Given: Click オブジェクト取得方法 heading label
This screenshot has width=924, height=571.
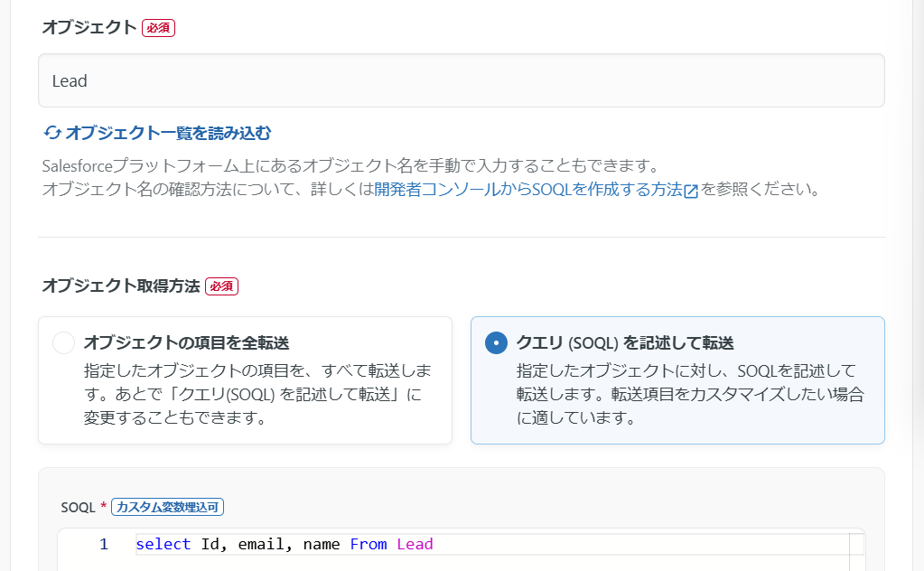Looking at the screenshot, I should click(121, 285).
